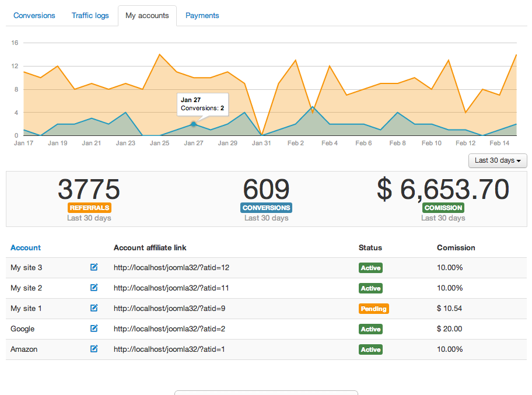Image resolution: width=532 pixels, height=395 pixels.
Task: Open the Traffic logs tab
Action: coord(90,15)
